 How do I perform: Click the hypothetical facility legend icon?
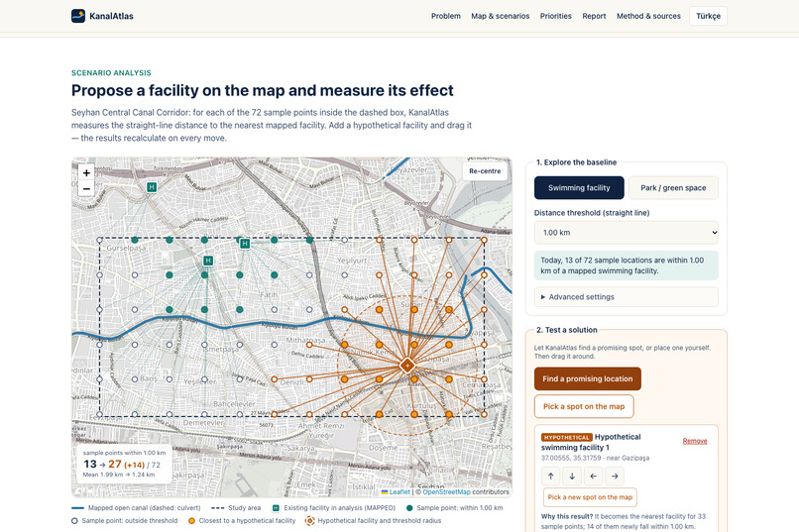tap(309, 521)
